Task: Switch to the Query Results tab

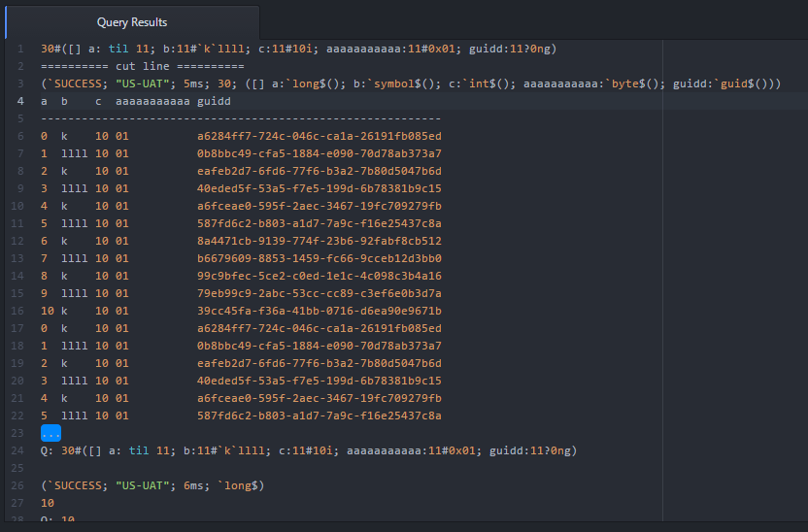Action: (132, 22)
